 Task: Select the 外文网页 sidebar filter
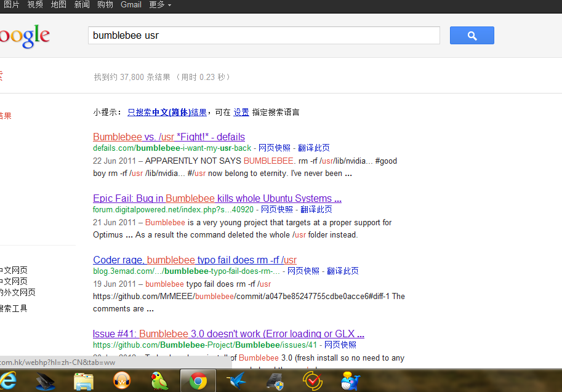tap(18, 293)
